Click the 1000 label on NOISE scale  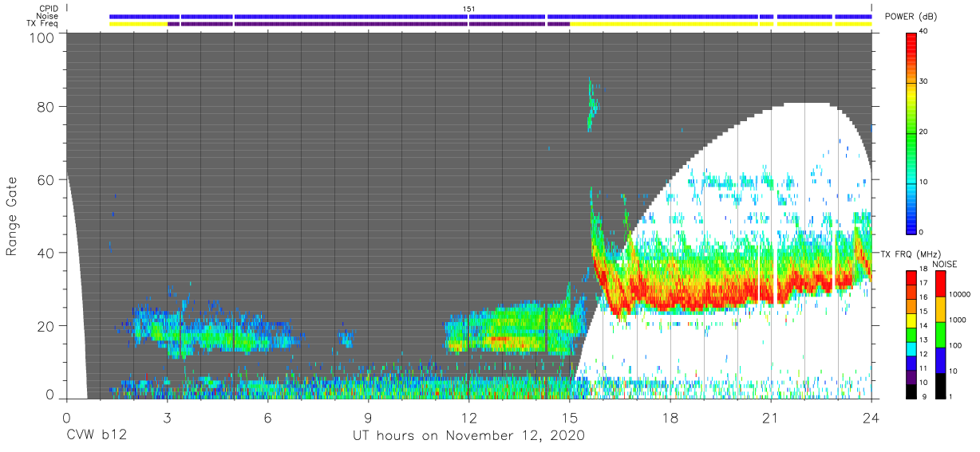[958, 320]
